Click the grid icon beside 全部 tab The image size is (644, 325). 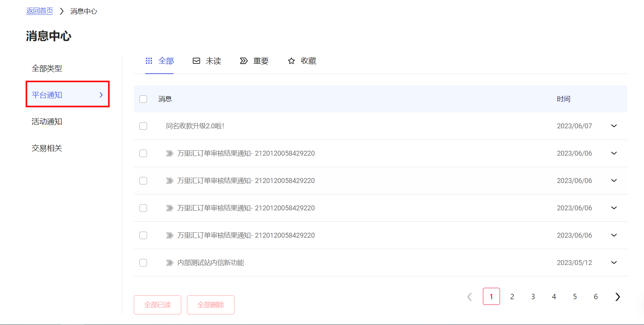coord(149,61)
